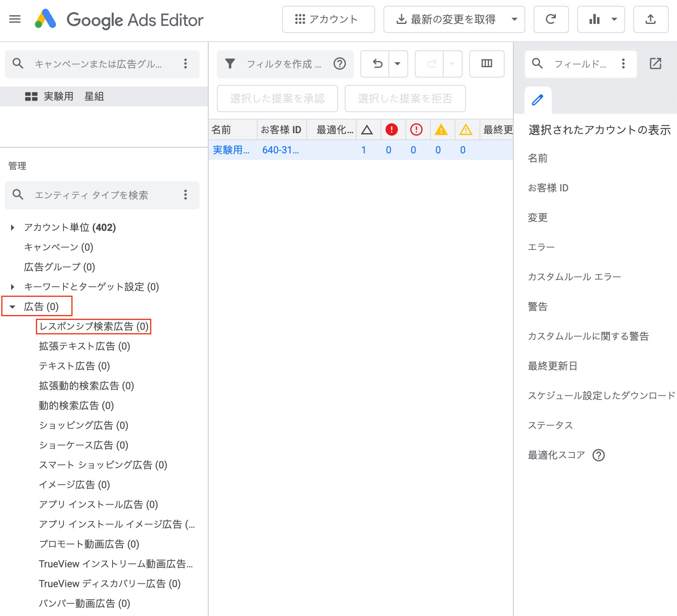Viewport: 677px width, 616px height.
Task: Open the undo history dropdown arrow
Action: coord(397,64)
